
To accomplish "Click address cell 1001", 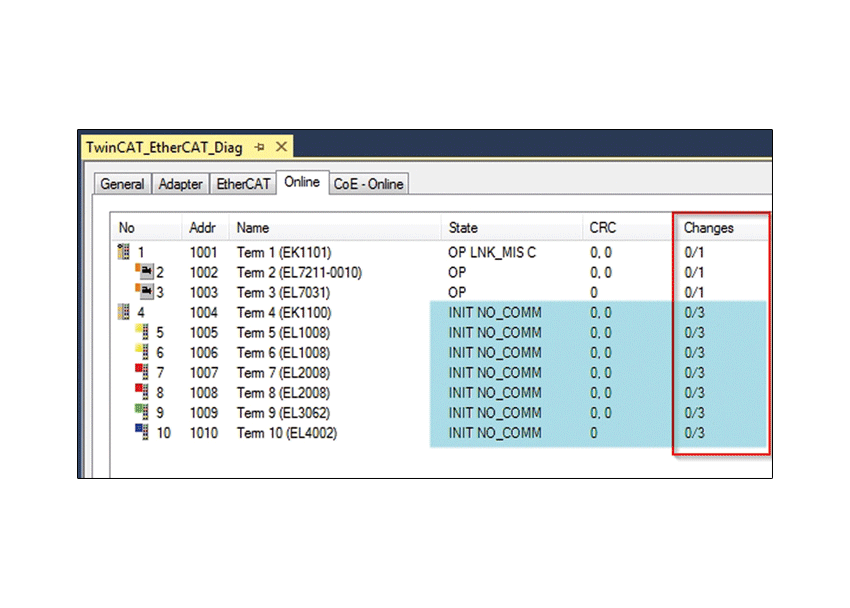I will pos(203,253).
